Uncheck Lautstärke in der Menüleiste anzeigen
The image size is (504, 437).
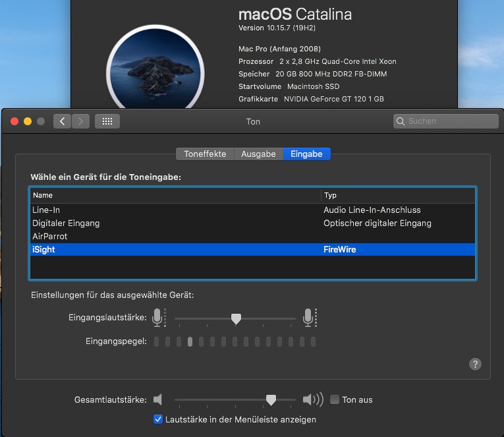pos(158,419)
